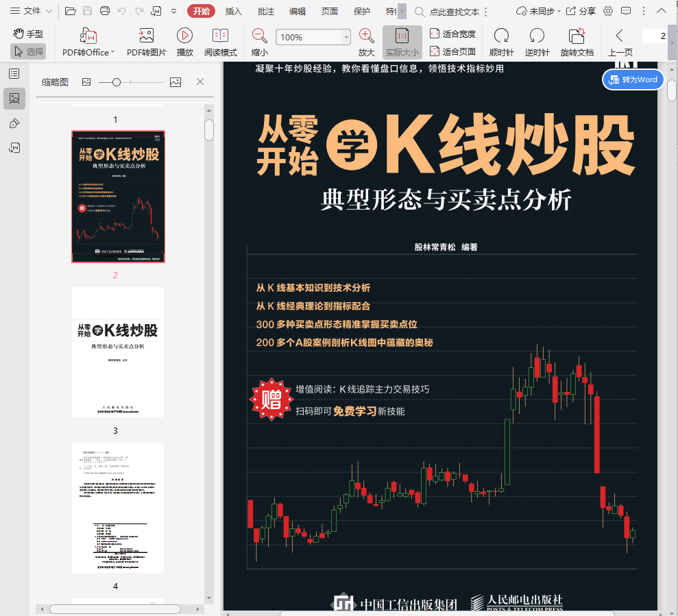Click thumbnail panel scroll down arrow
The height and width of the screenshot is (616, 678).
point(209,598)
